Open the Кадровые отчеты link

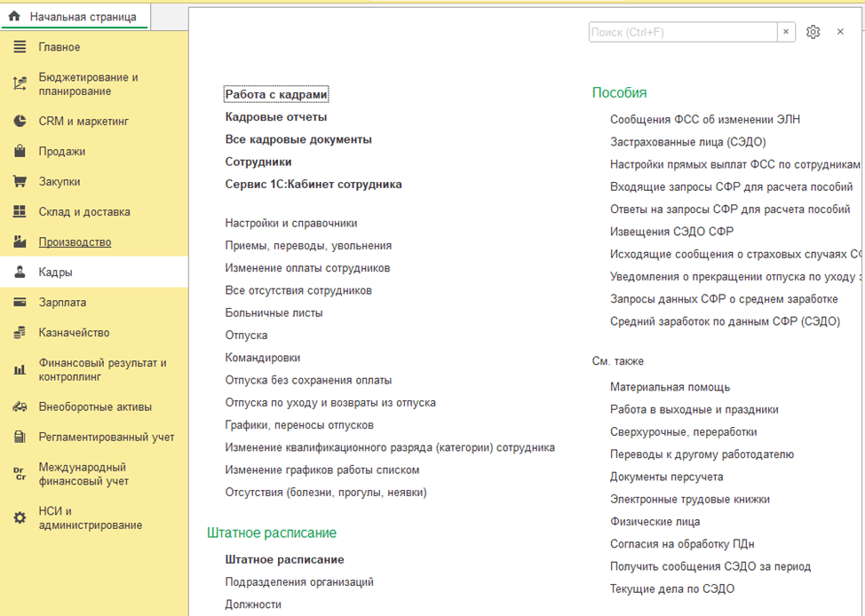click(276, 117)
